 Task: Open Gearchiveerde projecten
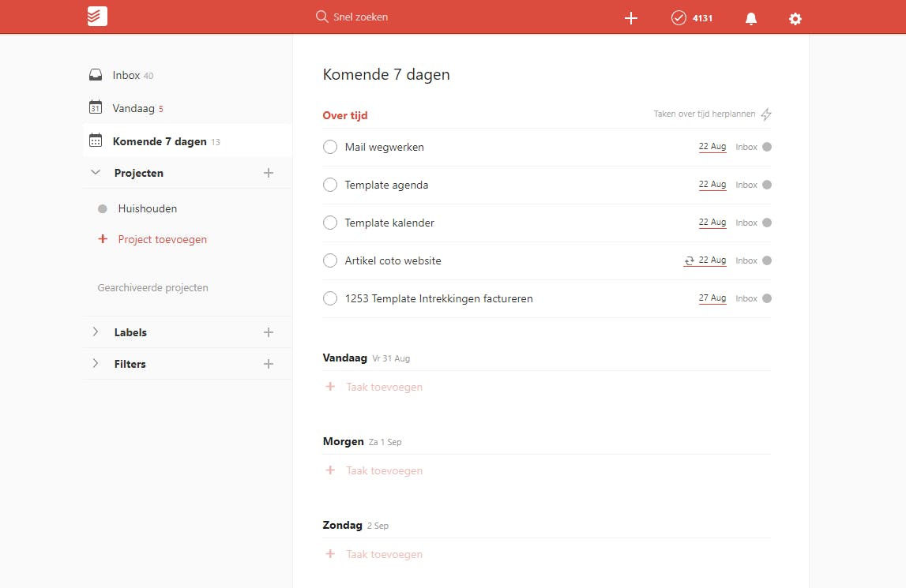[x=152, y=287]
